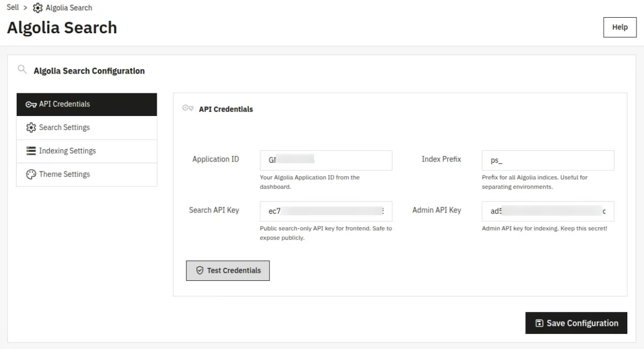Image resolution: width=644 pixels, height=349 pixels.
Task: Click the key icon in API Credentials tab
Action: [x=31, y=104]
